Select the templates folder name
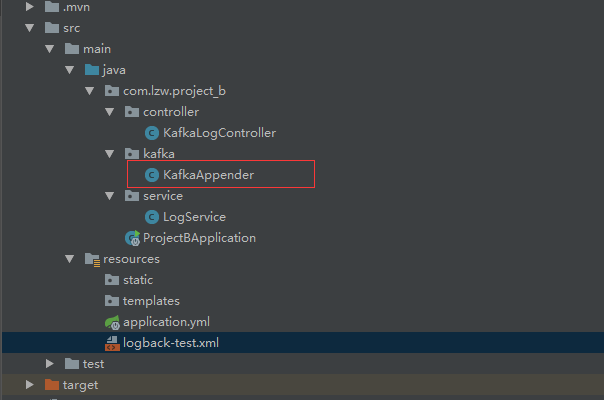This screenshot has height=400, width=604. [151, 301]
